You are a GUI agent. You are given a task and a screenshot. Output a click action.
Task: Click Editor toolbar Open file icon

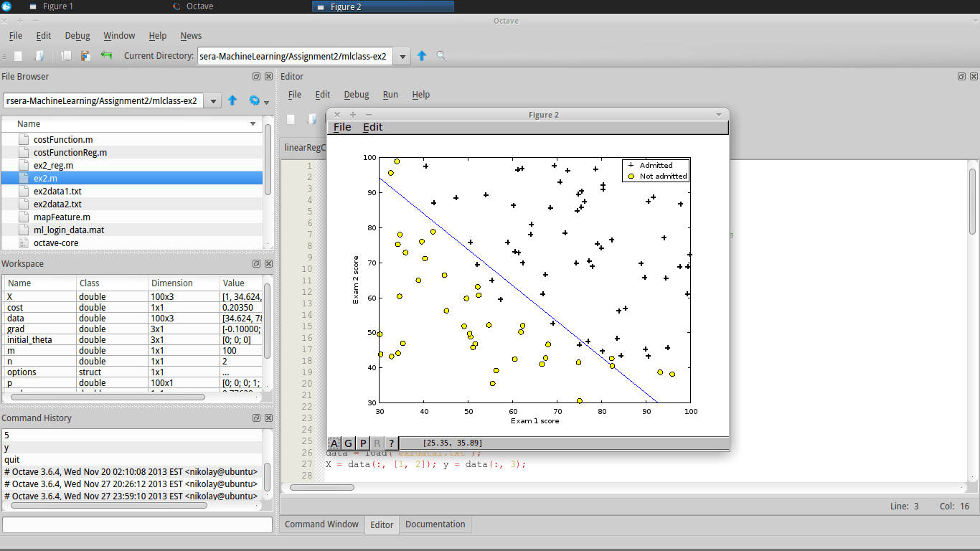[x=312, y=119]
